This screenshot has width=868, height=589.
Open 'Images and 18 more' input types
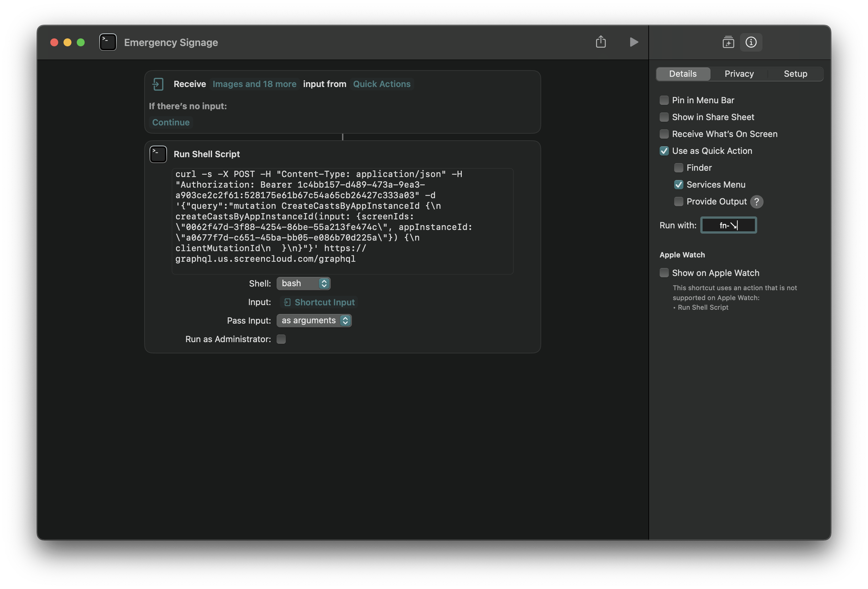tap(254, 84)
